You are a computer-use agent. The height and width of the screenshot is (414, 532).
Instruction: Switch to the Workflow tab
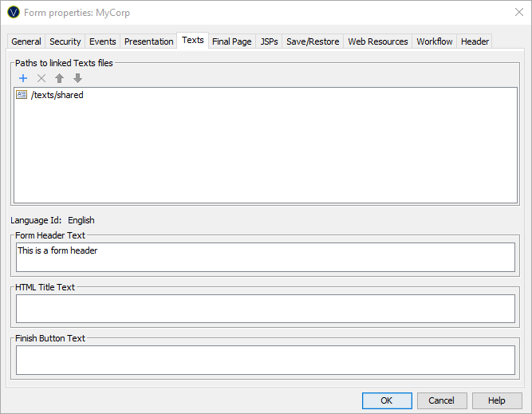click(x=435, y=41)
